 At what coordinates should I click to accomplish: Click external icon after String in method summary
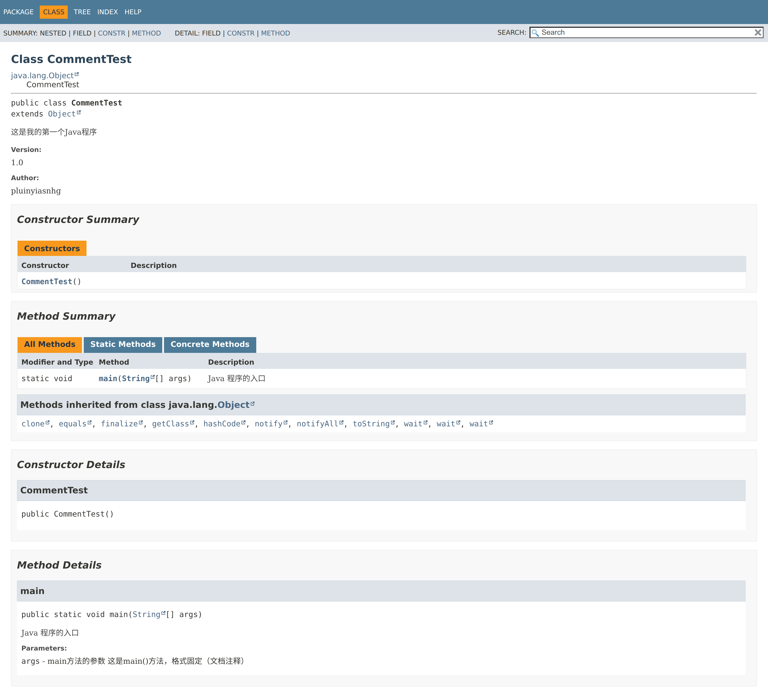click(153, 377)
